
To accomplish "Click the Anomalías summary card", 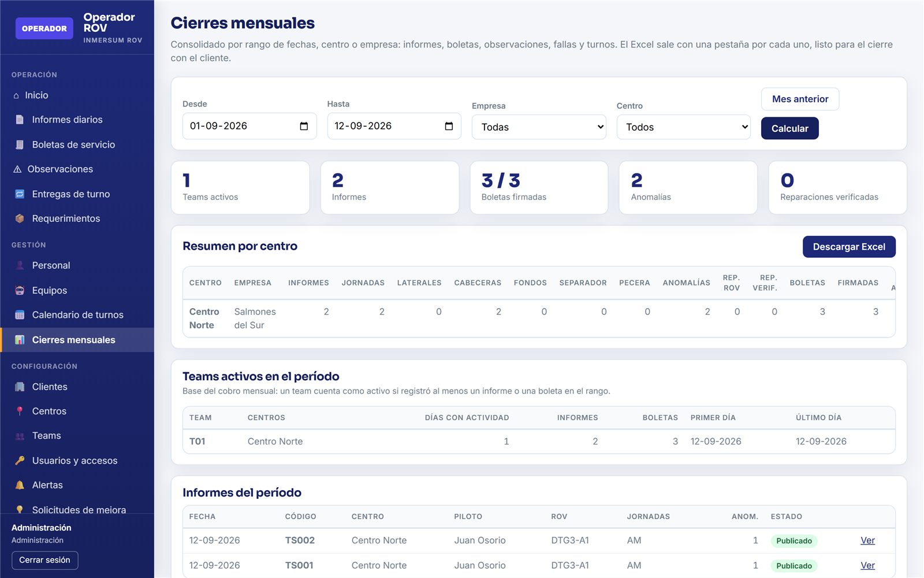I will pos(688,188).
